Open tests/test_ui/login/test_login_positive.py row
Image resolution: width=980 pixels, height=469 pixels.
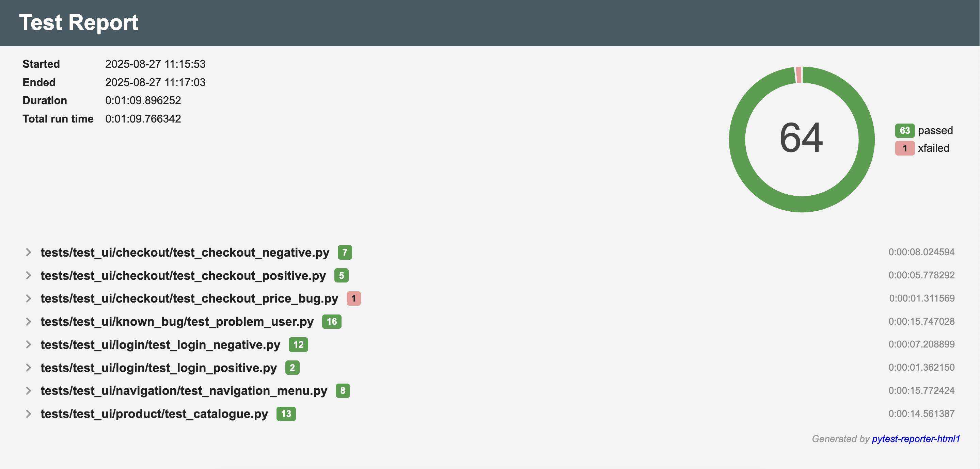coord(159,368)
